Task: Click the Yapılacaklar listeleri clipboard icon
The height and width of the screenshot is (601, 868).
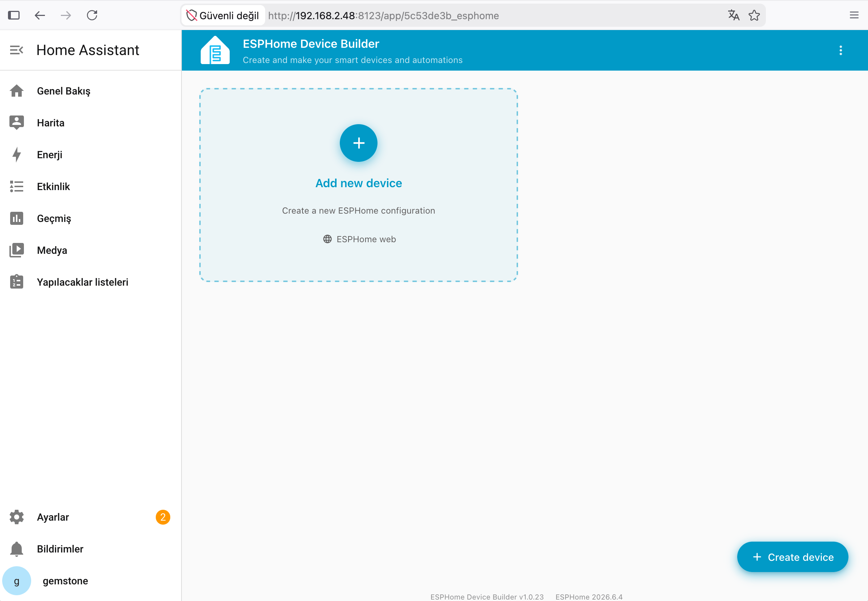Action: (17, 282)
